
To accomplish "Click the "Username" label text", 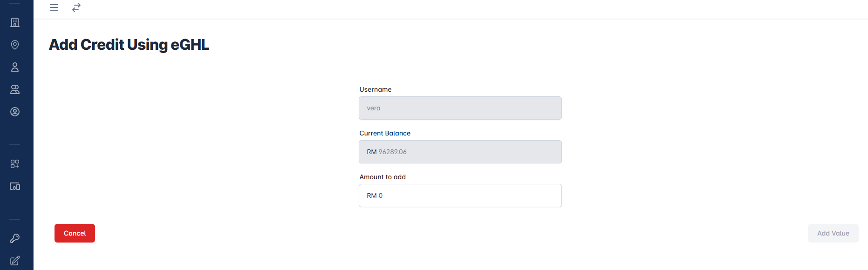I will point(376,89).
